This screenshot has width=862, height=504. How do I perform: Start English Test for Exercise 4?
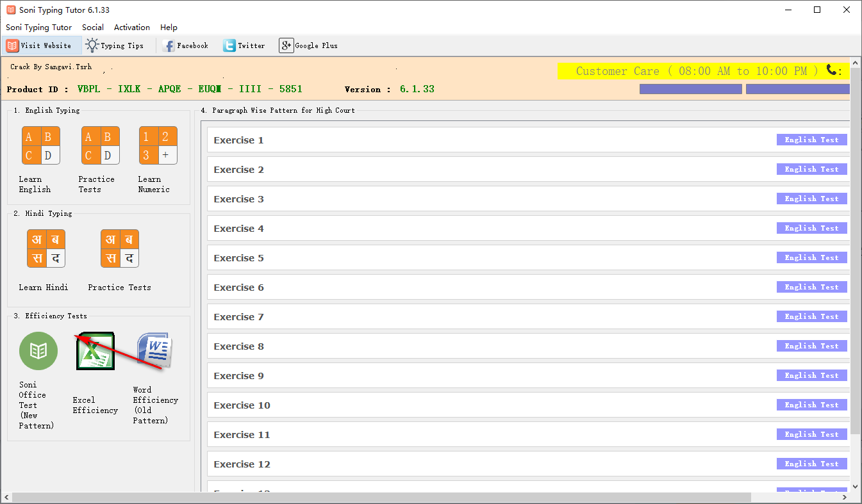pyautogui.click(x=811, y=228)
